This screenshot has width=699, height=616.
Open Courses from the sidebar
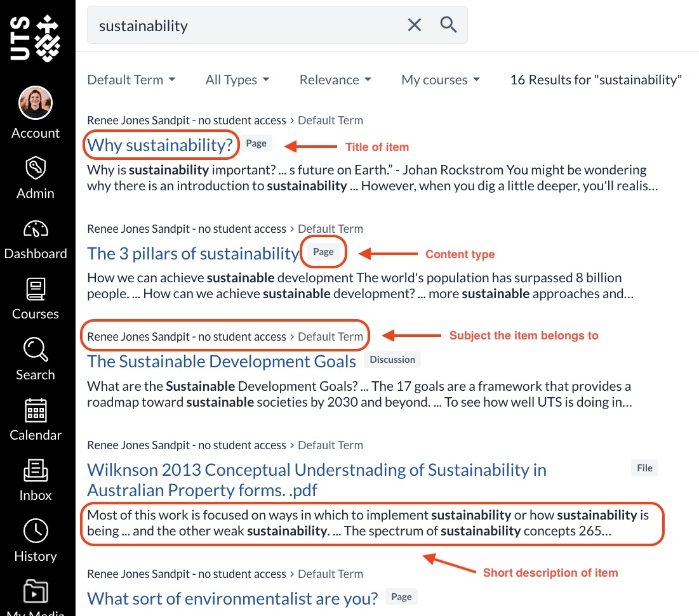click(x=36, y=289)
